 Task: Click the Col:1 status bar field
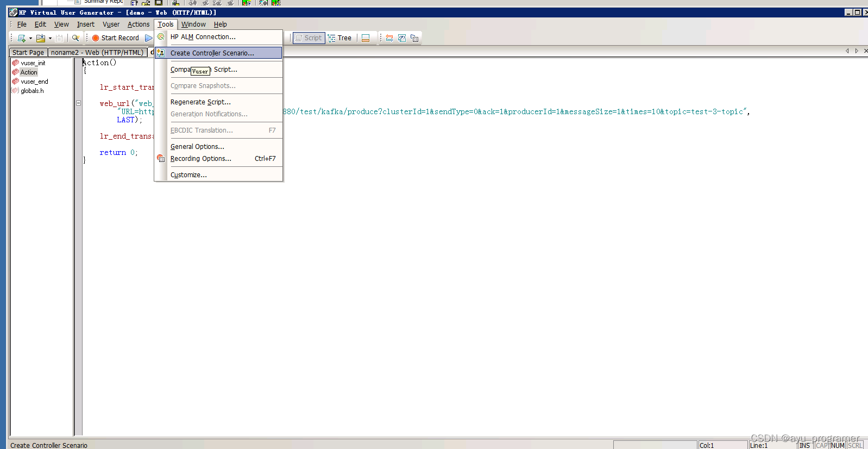[722, 445]
